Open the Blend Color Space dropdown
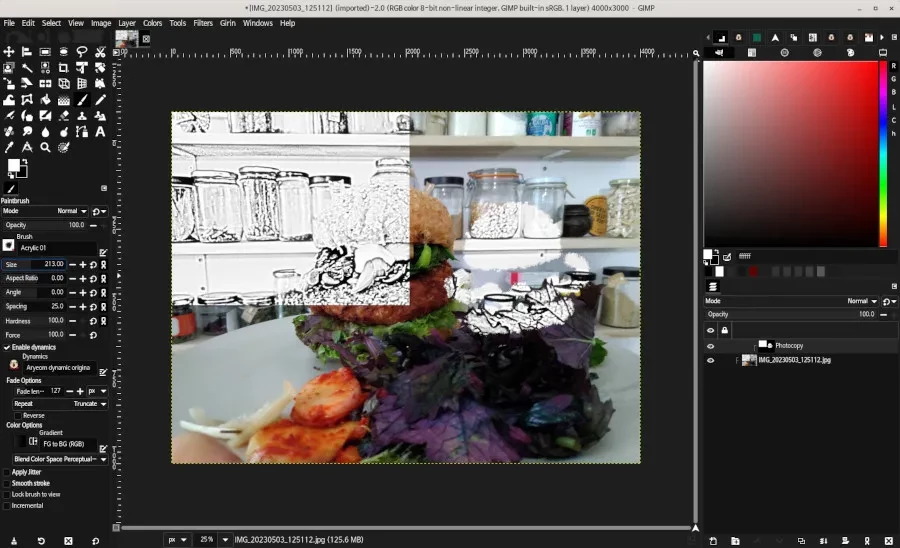This screenshot has height=548, width=900. click(60, 459)
